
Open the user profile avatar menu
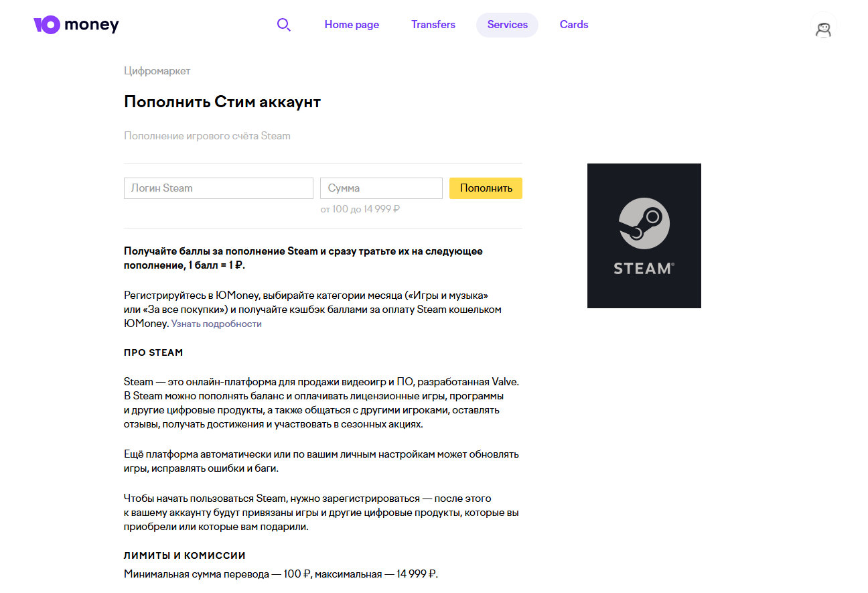click(x=823, y=27)
